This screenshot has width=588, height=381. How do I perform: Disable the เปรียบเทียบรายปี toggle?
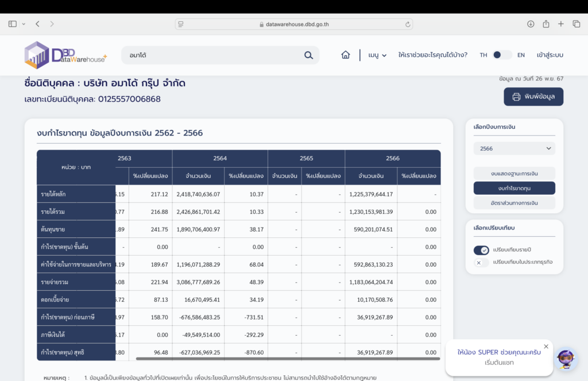coord(481,250)
